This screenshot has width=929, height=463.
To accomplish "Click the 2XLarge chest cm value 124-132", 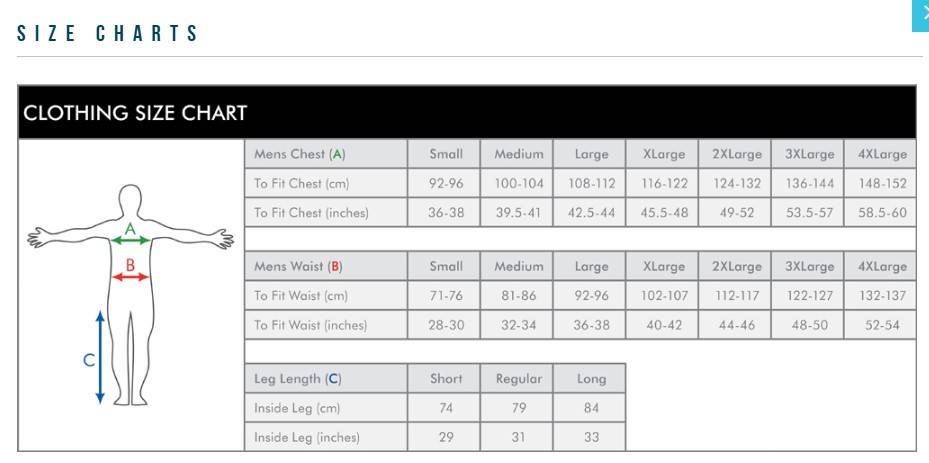I will [736, 184].
